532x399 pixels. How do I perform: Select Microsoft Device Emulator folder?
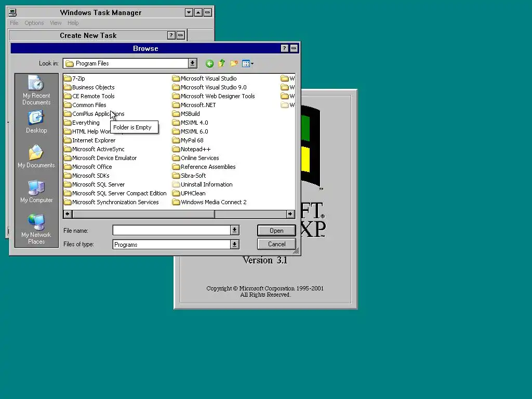coord(100,158)
